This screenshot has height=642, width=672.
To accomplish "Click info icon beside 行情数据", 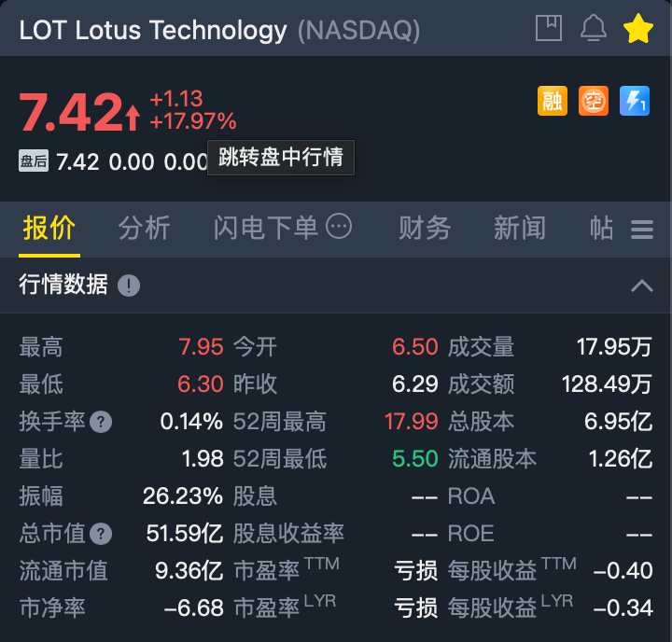I will pos(129,286).
